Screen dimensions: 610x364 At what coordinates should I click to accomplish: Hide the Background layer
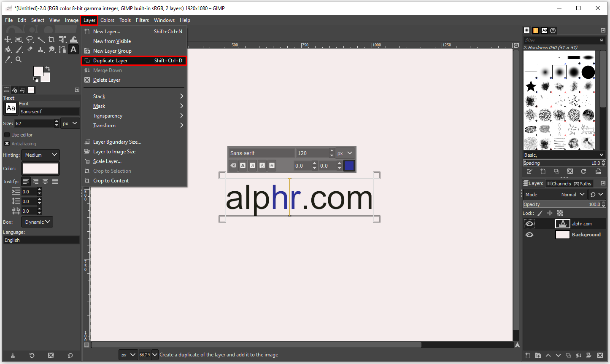(529, 235)
